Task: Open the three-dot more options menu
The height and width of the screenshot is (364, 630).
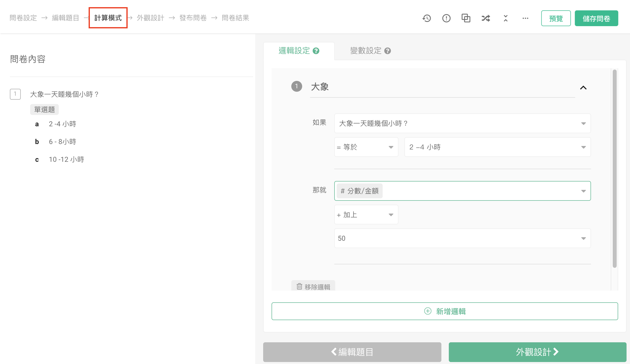Action: (x=525, y=18)
